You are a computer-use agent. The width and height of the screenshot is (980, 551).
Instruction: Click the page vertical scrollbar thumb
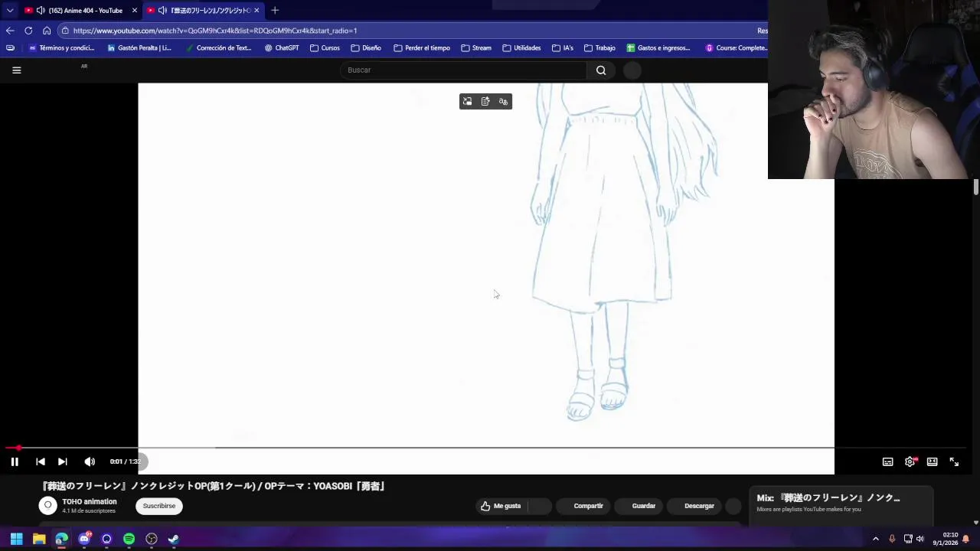pyautogui.click(x=975, y=187)
